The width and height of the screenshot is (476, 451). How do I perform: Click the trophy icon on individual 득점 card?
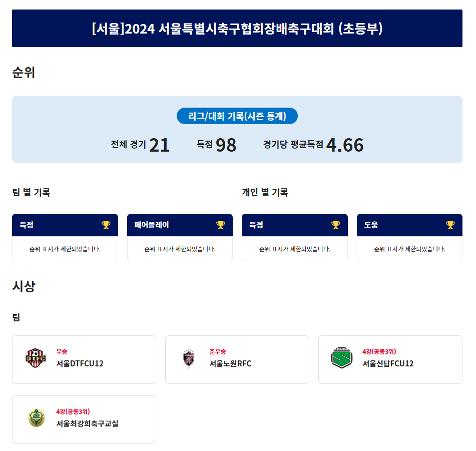[x=335, y=225]
